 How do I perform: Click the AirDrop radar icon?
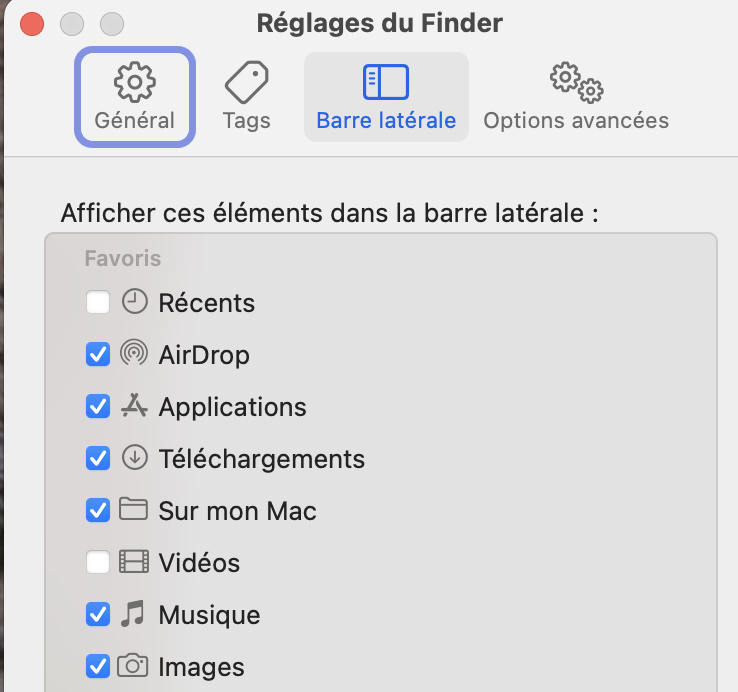[134, 354]
